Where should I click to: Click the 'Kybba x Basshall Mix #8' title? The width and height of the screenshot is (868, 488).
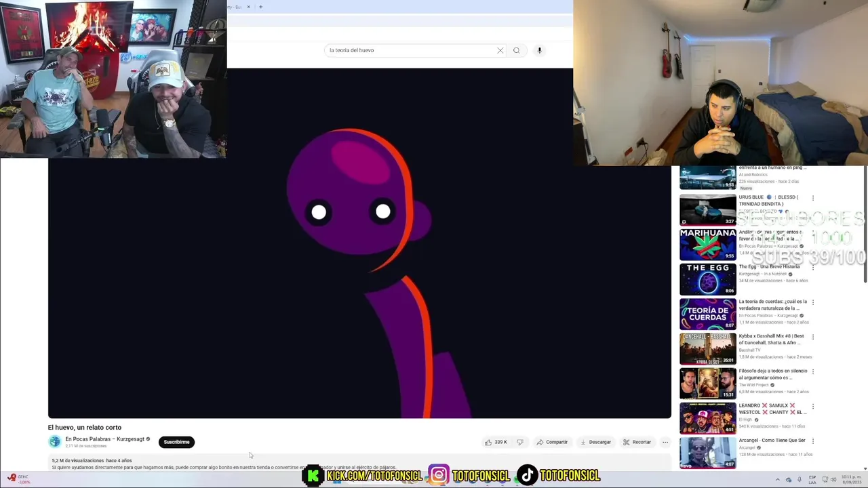[x=771, y=340]
